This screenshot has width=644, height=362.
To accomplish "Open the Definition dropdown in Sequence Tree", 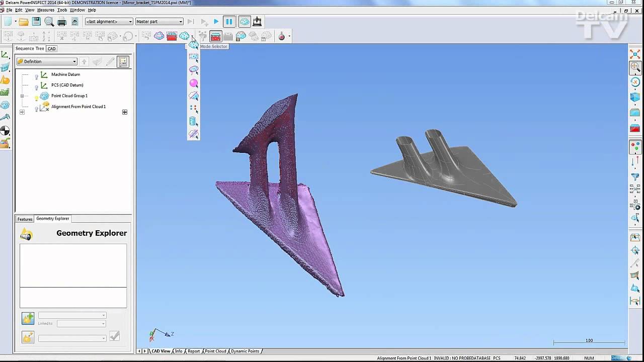I will (47, 61).
